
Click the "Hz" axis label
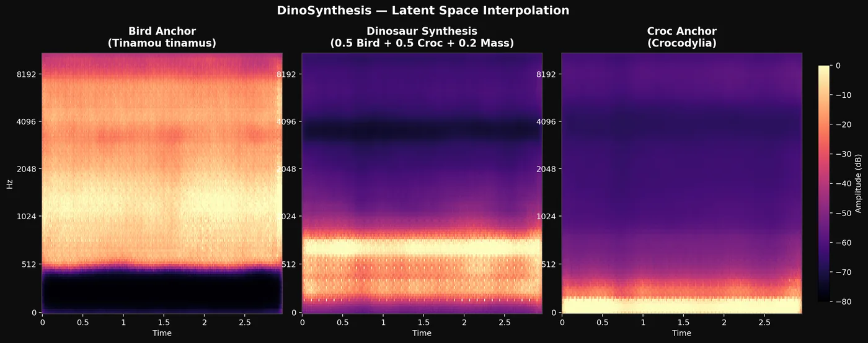pyautogui.click(x=9, y=183)
